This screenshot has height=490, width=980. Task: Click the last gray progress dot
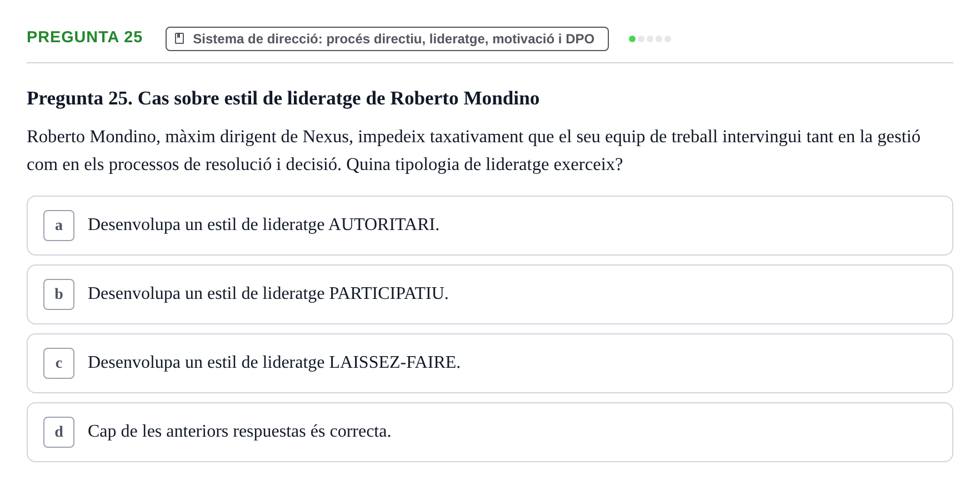tap(668, 39)
